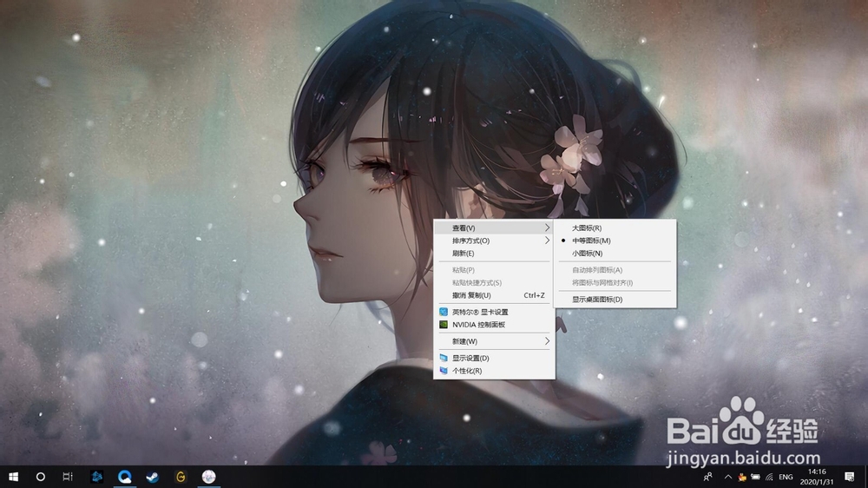Open 显示设置(D) display settings
The width and height of the screenshot is (868, 488).
click(x=494, y=358)
